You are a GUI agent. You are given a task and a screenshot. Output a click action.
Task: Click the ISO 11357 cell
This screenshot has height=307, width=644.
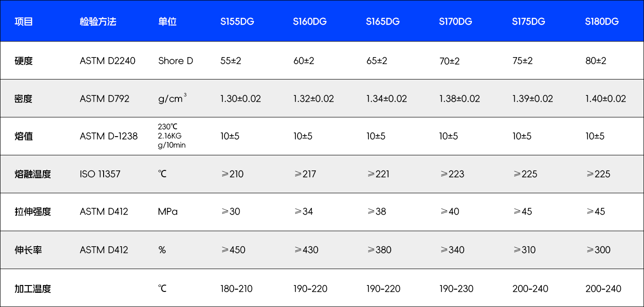(x=100, y=174)
